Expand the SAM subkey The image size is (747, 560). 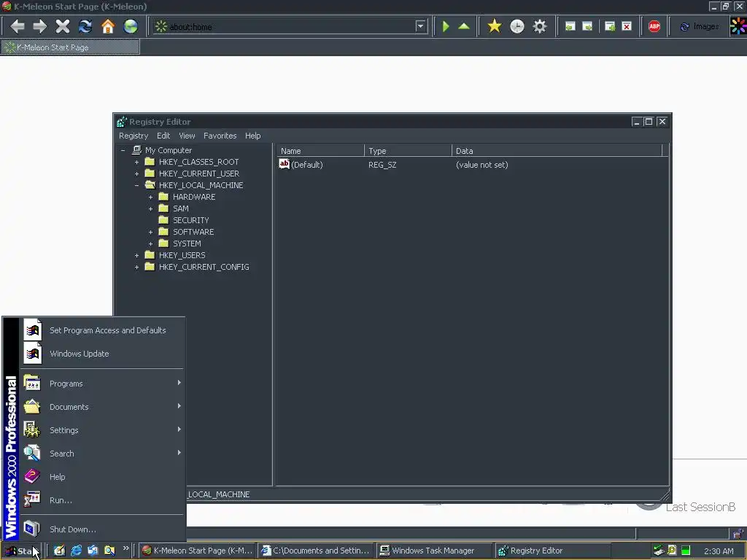[x=150, y=209]
